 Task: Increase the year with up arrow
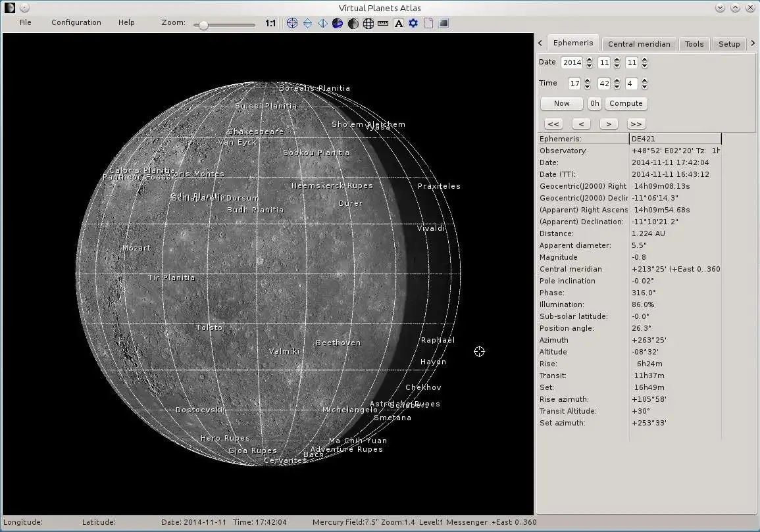(590, 60)
